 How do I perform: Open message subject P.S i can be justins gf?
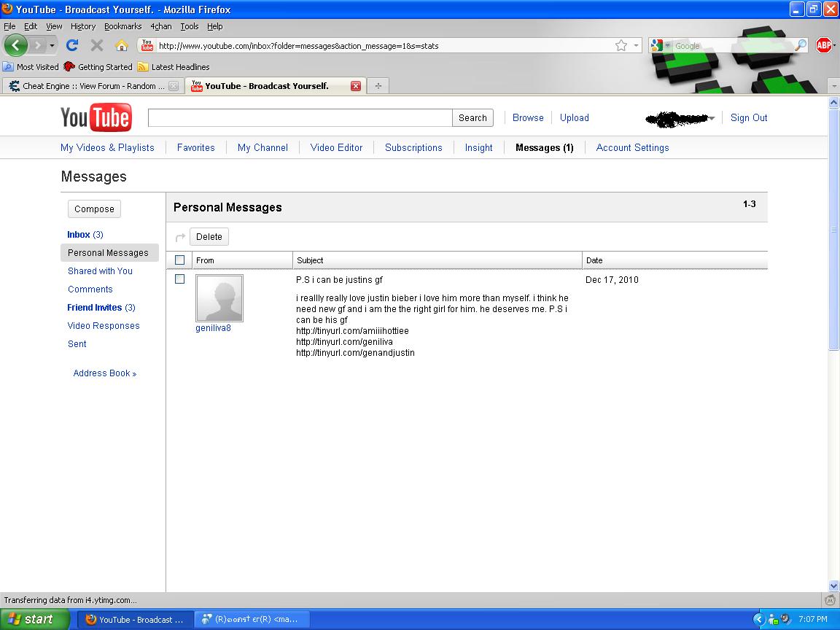(339, 280)
